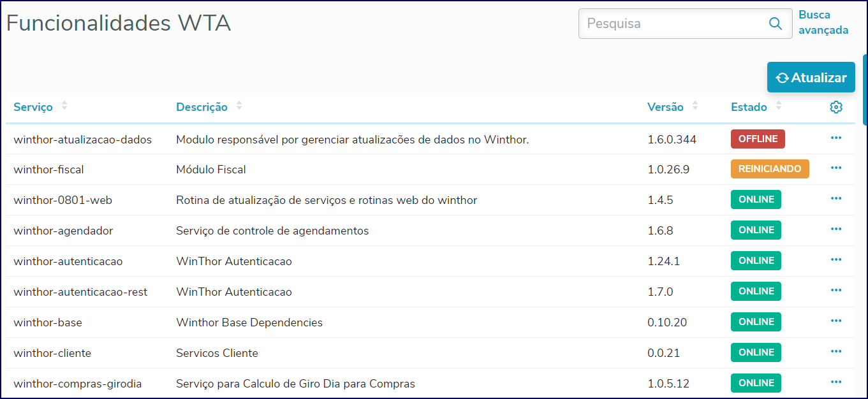This screenshot has width=868, height=399.
Task: Open options menu for winthor-agendador
Action: point(836,229)
